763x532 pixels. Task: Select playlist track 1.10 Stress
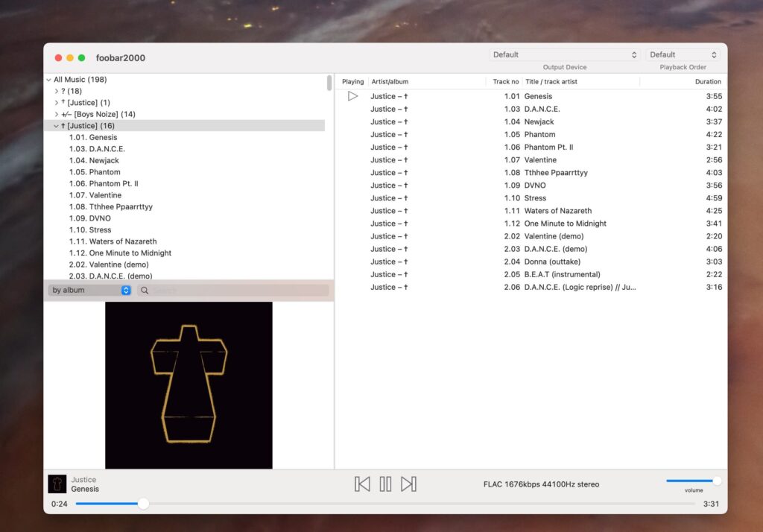click(531, 198)
